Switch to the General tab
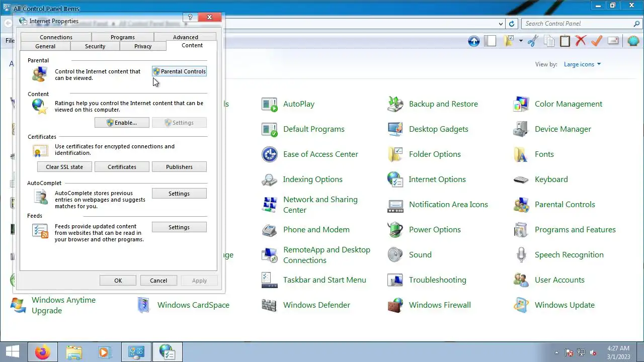Viewport: 644px width, 362px height. pos(45,46)
